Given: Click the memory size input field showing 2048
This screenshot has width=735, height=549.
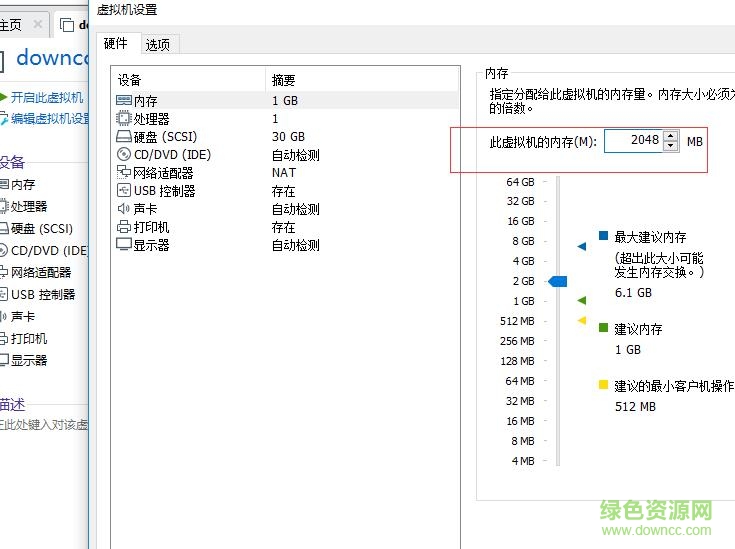Looking at the screenshot, I should point(632,141).
